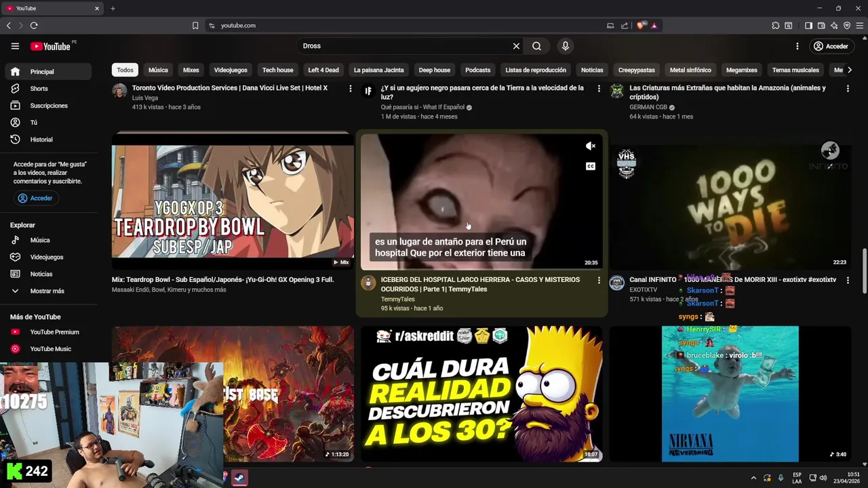868x488 pixels.
Task: Click the TemmyTales channel avatar
Action: (368, 283)
